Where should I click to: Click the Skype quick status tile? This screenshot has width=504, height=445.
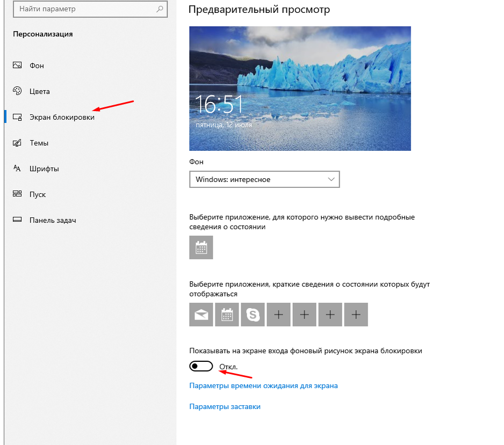[x=253, y=315]
